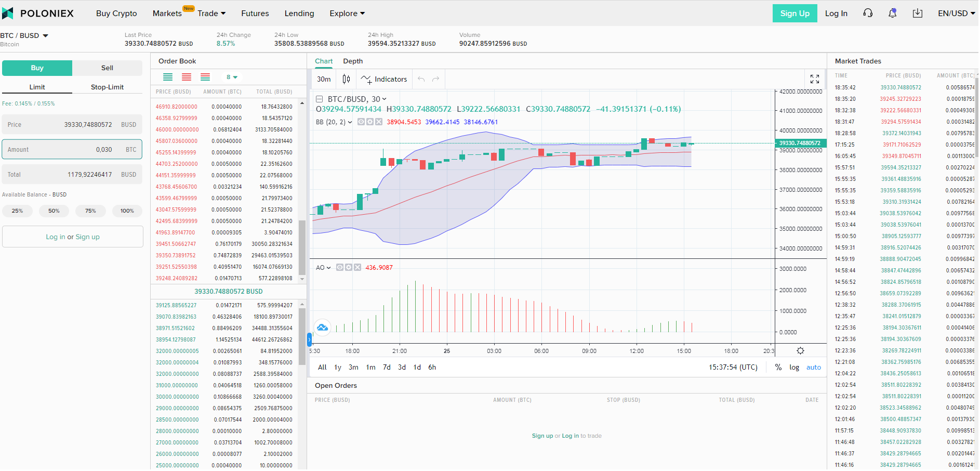Switch to the Chart tab
This screenshot has height=471, width=980.
[324, 61]
